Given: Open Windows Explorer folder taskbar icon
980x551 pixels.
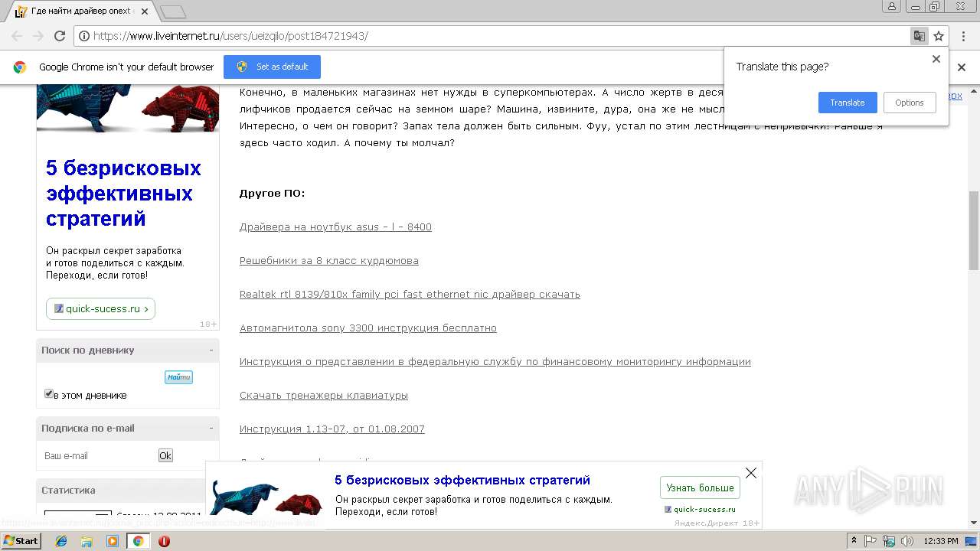Looking at the screenshot, I should point(87,541).
